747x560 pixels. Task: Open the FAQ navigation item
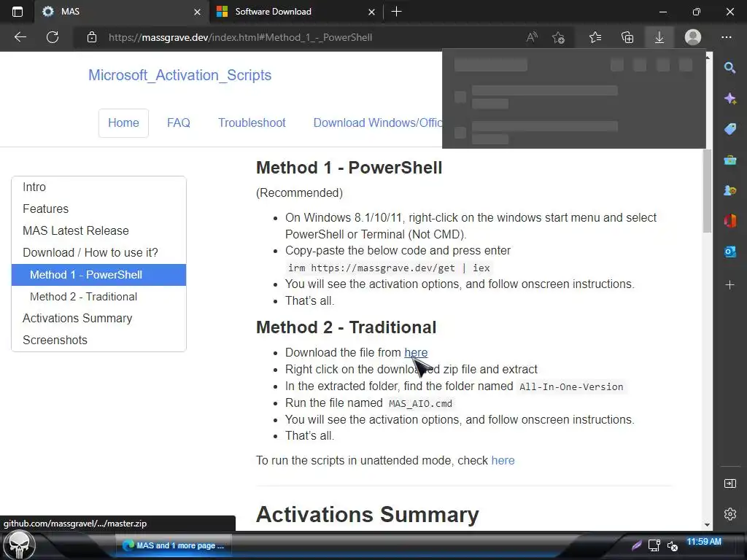coord(178,122)
